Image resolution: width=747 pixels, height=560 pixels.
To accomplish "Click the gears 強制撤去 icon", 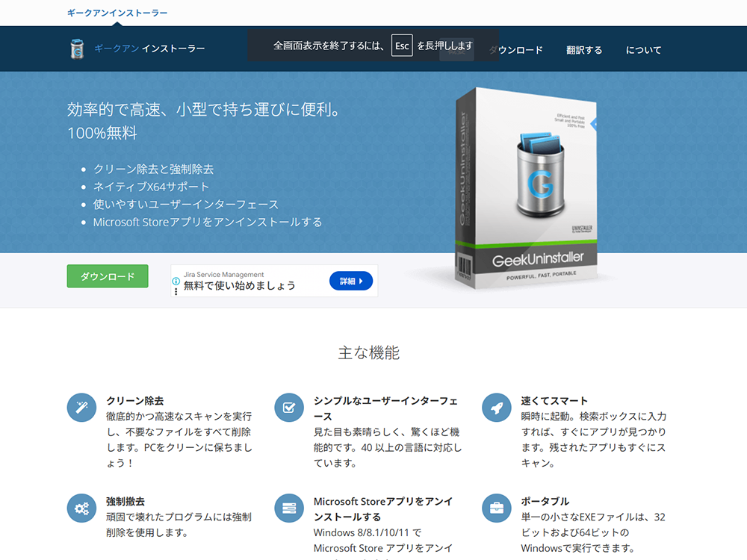I will pyautogui.click(x=81, y=508).
